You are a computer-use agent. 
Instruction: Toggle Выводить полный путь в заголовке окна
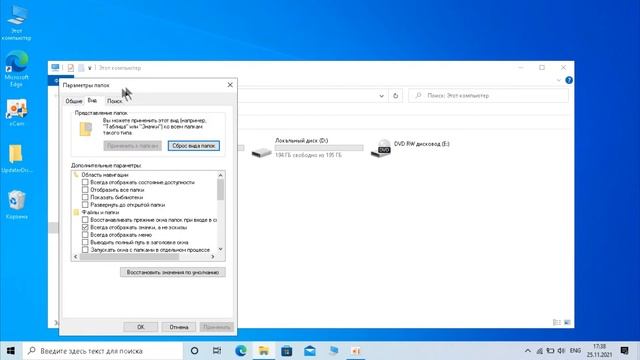click(x=85, y=242)
